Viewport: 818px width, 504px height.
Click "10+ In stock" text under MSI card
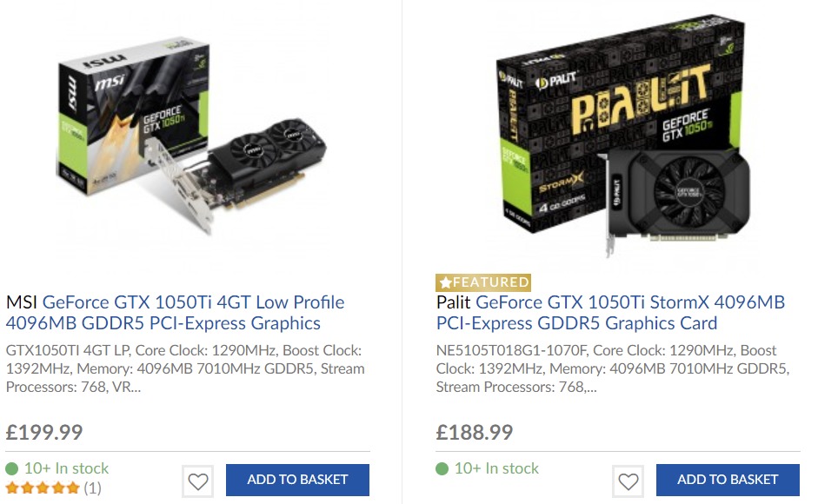67,468
